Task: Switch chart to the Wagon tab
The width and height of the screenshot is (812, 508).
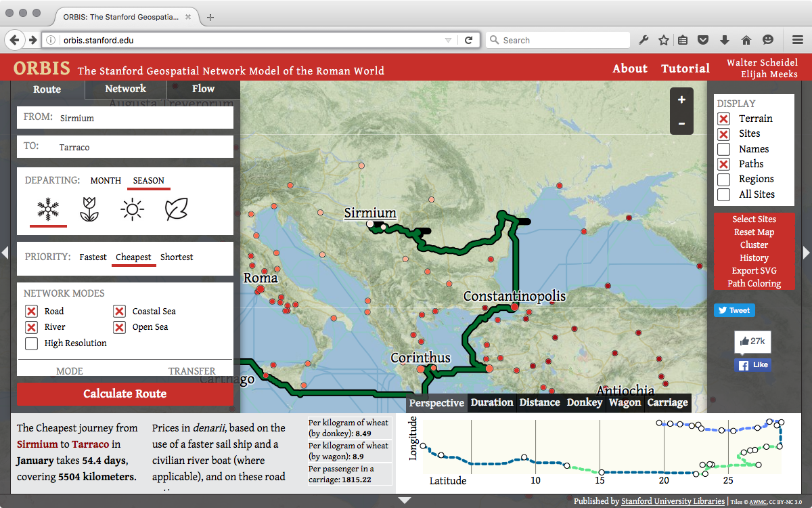Action: [x=625, y=402]
